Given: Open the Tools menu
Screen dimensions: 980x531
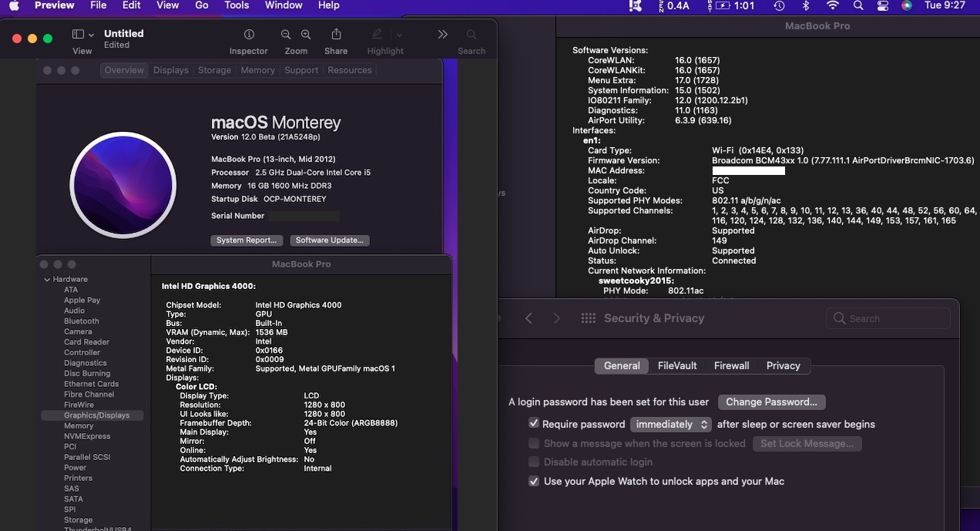Looking at the screenshot, I should (237, 5).
